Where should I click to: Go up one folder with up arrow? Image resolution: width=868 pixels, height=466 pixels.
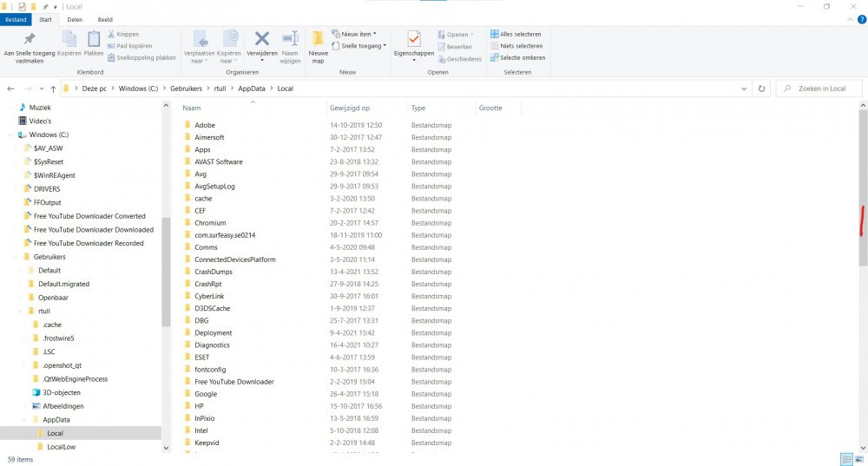[54, 89]
